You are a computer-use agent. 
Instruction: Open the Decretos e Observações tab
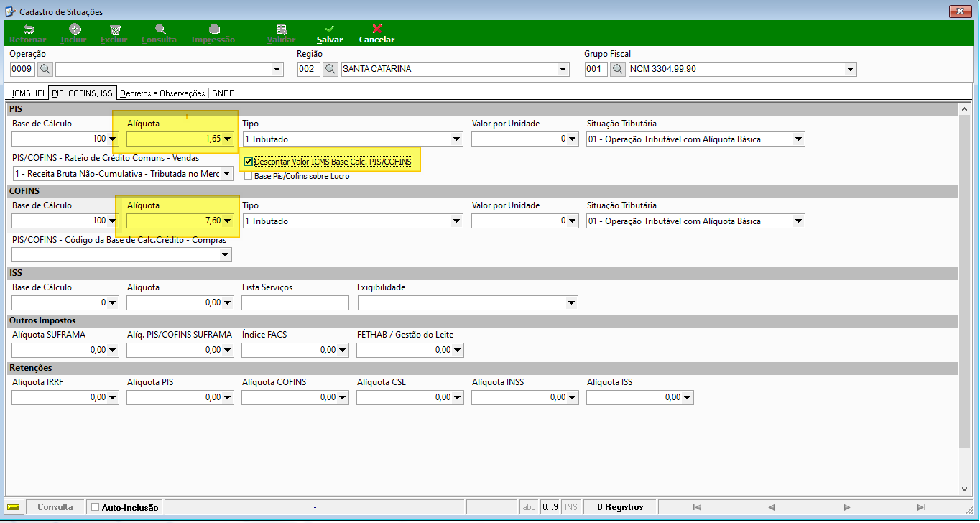click(162, 93)
